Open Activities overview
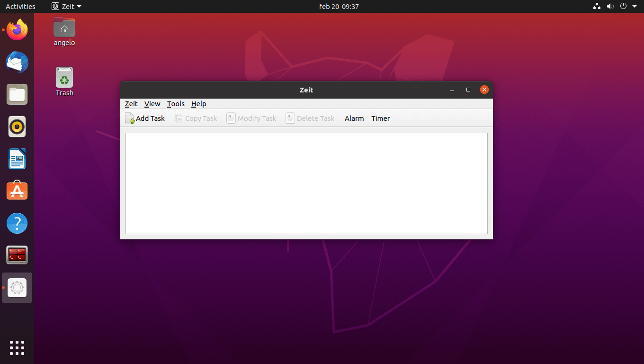644x364 pixels. pos(20,7)
